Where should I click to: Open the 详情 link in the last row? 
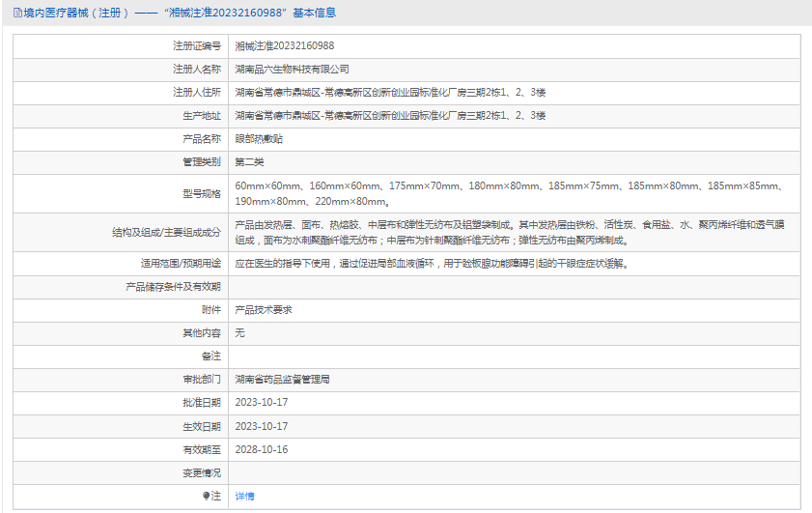click(244, 496)
